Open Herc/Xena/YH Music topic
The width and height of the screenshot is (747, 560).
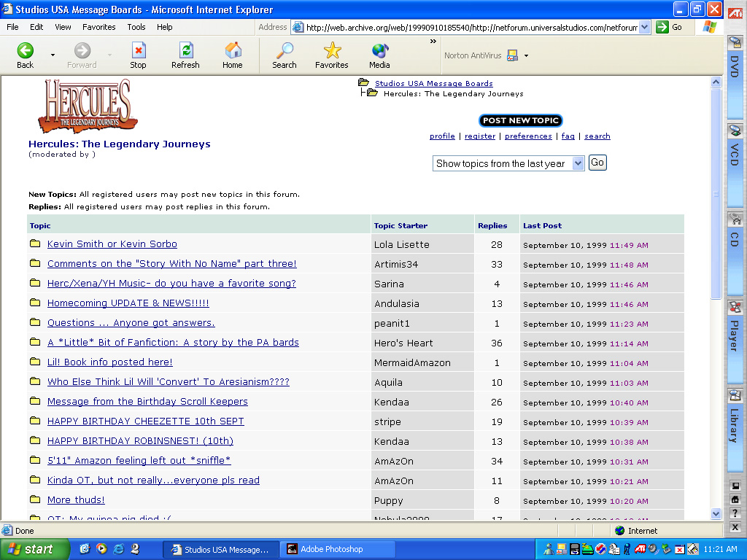tap(171, 284)
